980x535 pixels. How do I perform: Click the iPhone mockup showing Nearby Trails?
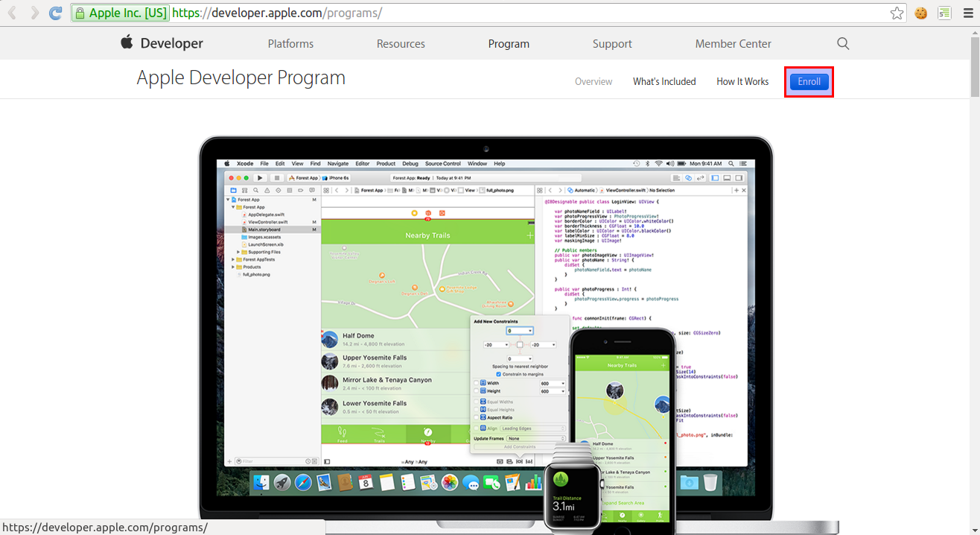point(622,431)
